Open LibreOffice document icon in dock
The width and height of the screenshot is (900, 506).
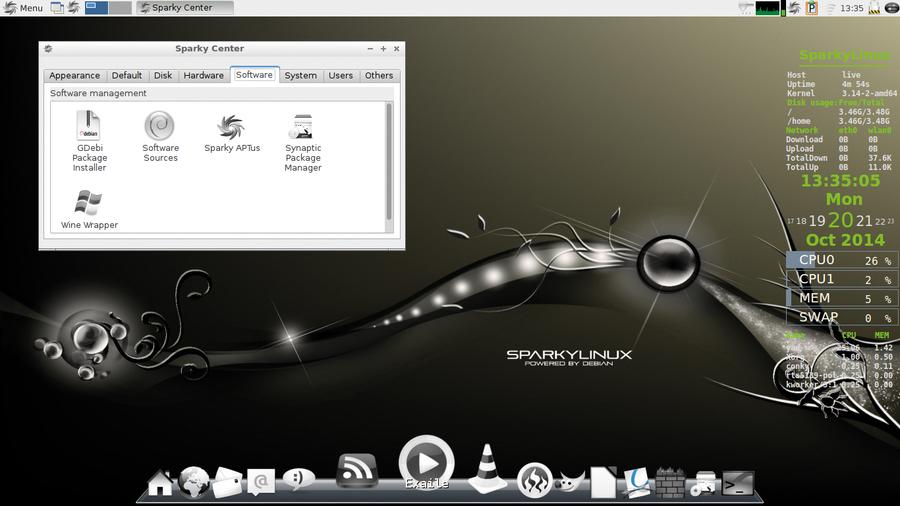pos(603,482)
